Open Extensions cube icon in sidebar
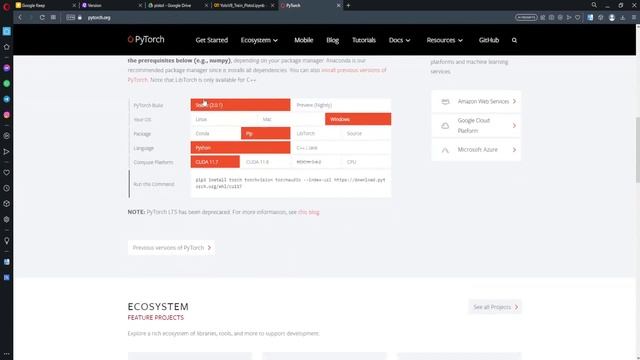This screenshot has width=640, height=360. [x=7, y=204]
